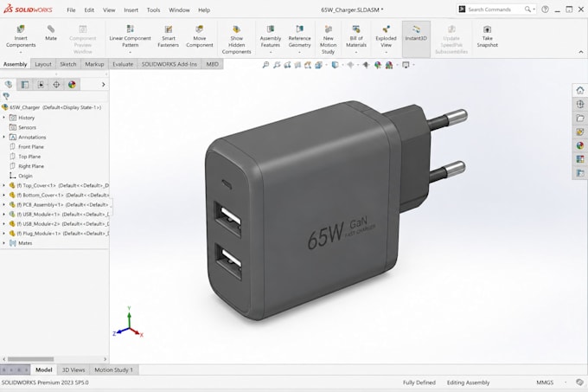Select the 65W_Charger root assembly node
Image resolution: width=588 pixels, height=392 pixels.
(x=52, y=107)
